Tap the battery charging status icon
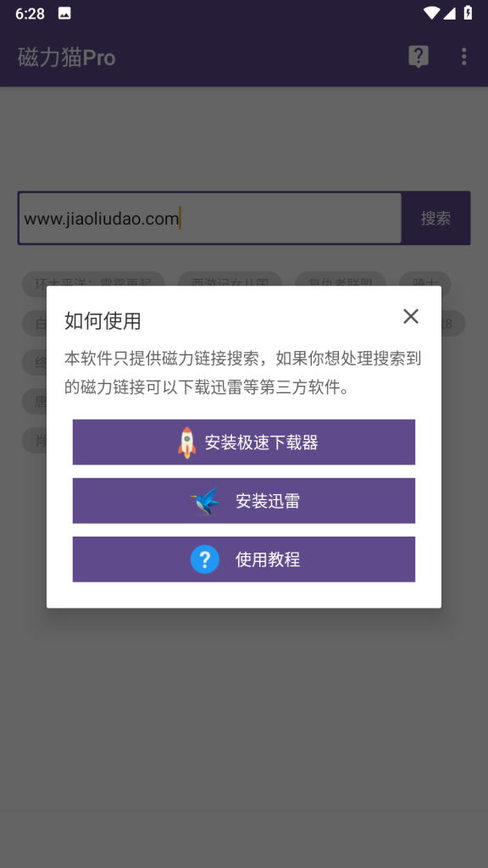The image size is (488, 868). click(468, 13)
